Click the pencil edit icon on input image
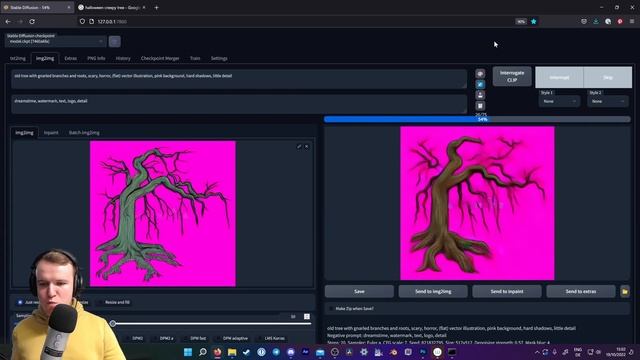The image size is (640, 360). coord(299,147)
